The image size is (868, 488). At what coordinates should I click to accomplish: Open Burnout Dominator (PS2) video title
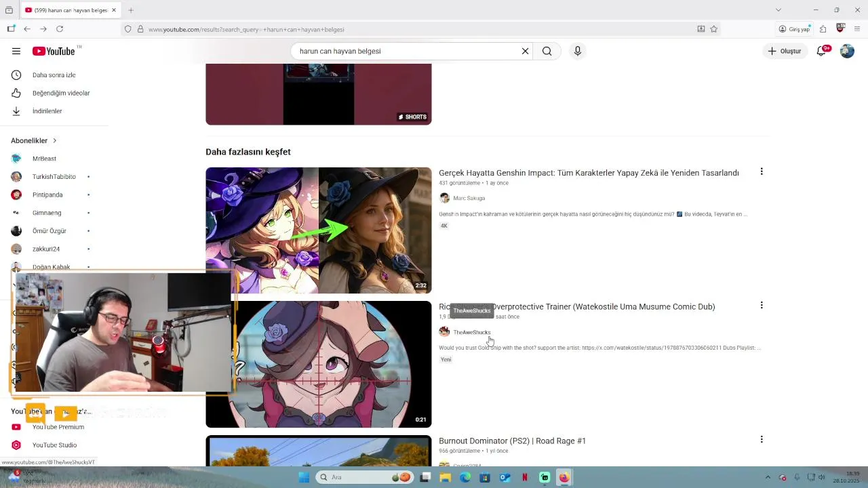tap(512, 441)
